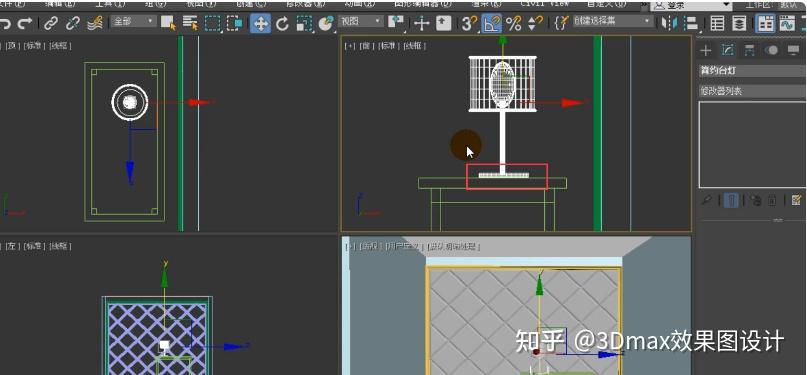Screen dimensions: 807x375
Task: Click the Mirror tool icon
Action: tap(669, 23)
